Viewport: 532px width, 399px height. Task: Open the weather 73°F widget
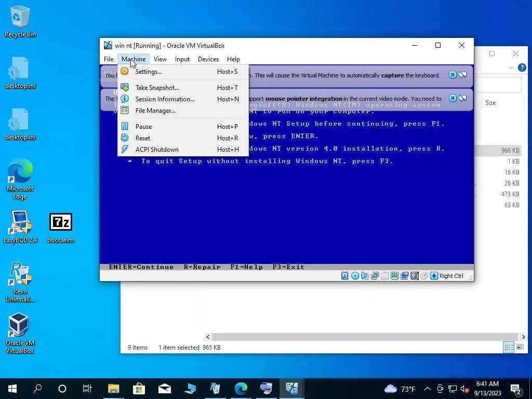[x=401, y=389]
